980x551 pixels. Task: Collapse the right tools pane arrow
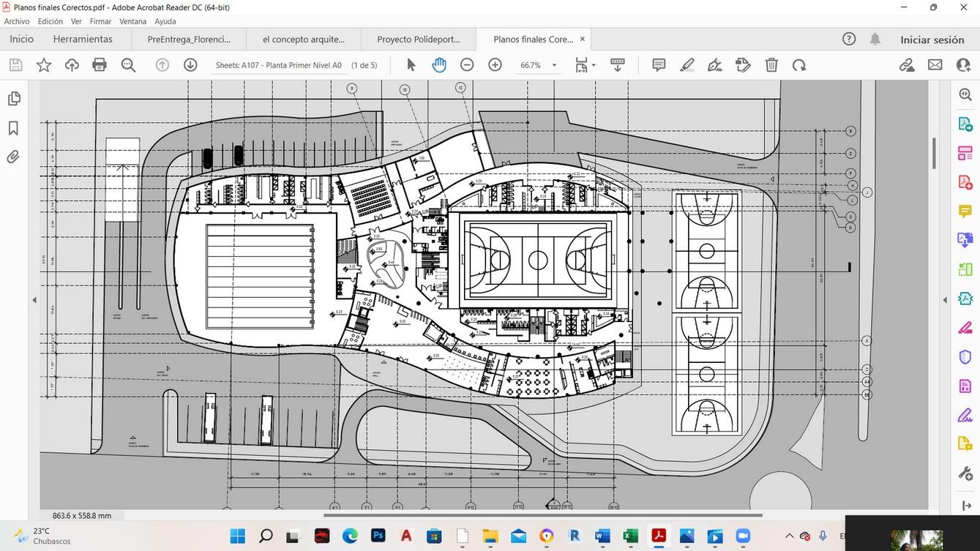coord(945,300)
